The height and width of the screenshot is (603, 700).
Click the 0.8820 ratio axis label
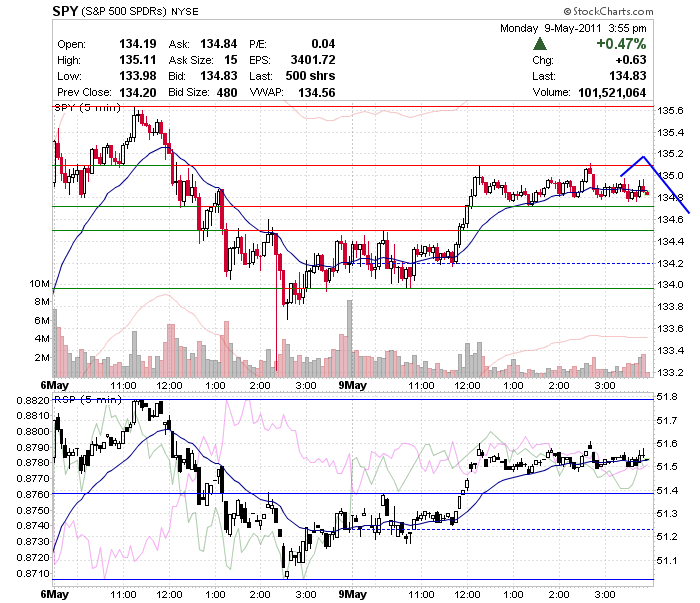[x=33, y=400]
